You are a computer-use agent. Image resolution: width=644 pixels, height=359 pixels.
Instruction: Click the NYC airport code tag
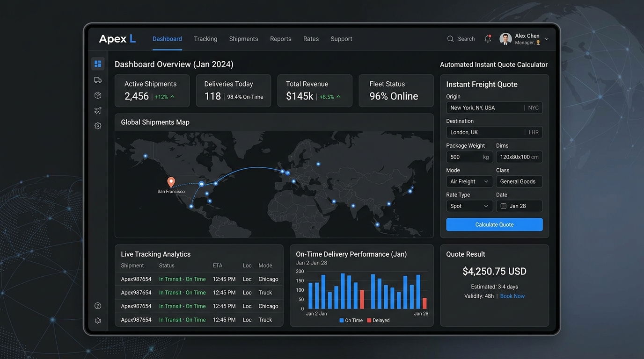pos(533,108)
